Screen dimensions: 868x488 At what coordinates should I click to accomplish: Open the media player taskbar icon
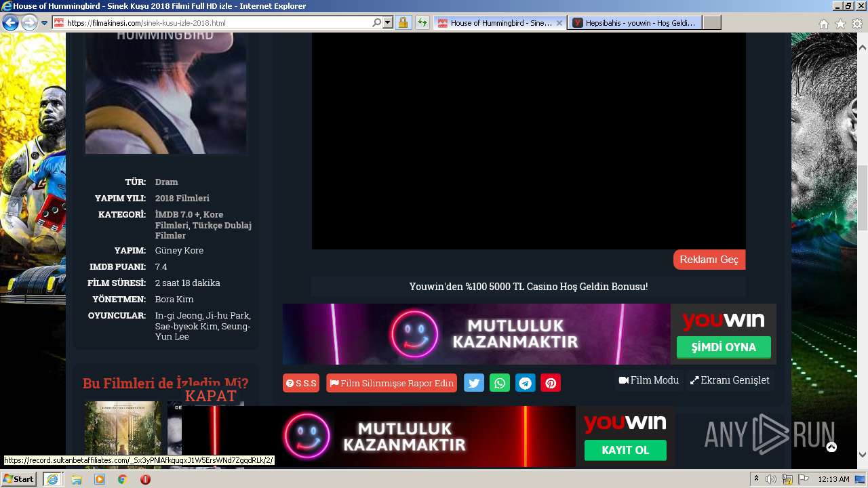coord(100,479)
